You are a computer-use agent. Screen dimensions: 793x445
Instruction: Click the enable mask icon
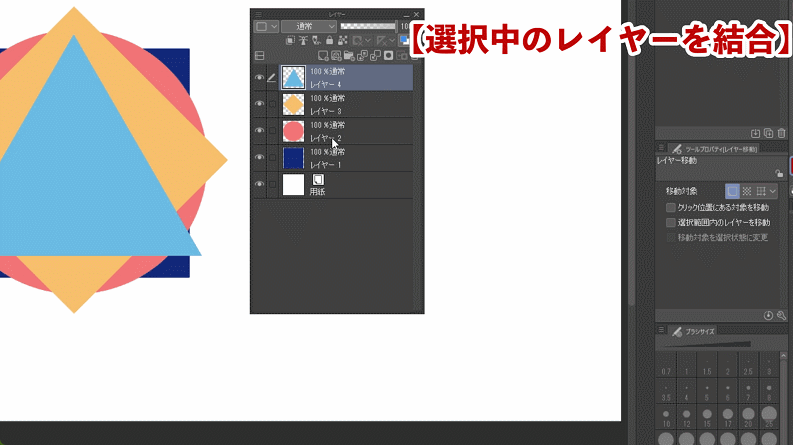point(358,40)
